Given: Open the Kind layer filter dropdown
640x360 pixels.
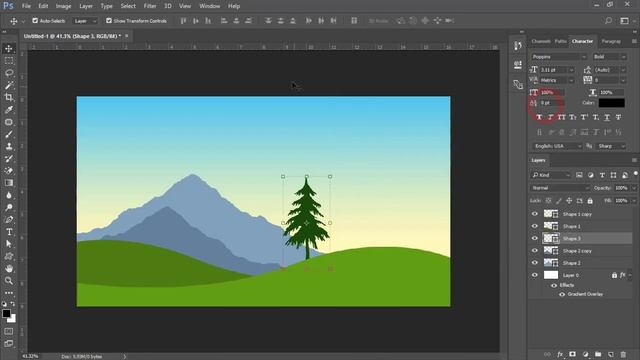Looking at the screenshot, I should tap(551, 175).
